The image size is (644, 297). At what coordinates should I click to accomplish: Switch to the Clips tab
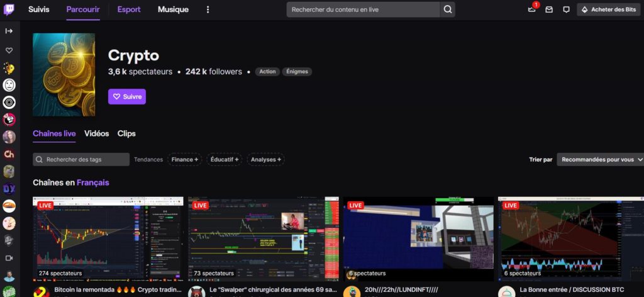(126, 133)
